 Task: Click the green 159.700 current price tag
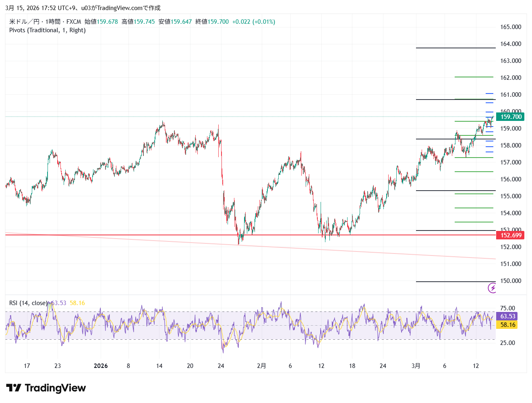point(510,117)
